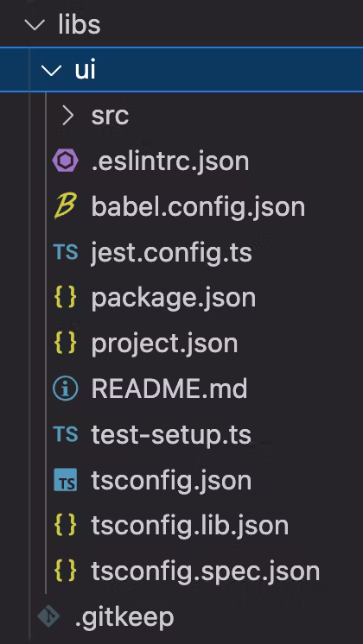This screenshot has height=644, width=363.
Task: Select tsconfig.spec.json in the tree
Action: pyautogui.click(x=206, y=571)
